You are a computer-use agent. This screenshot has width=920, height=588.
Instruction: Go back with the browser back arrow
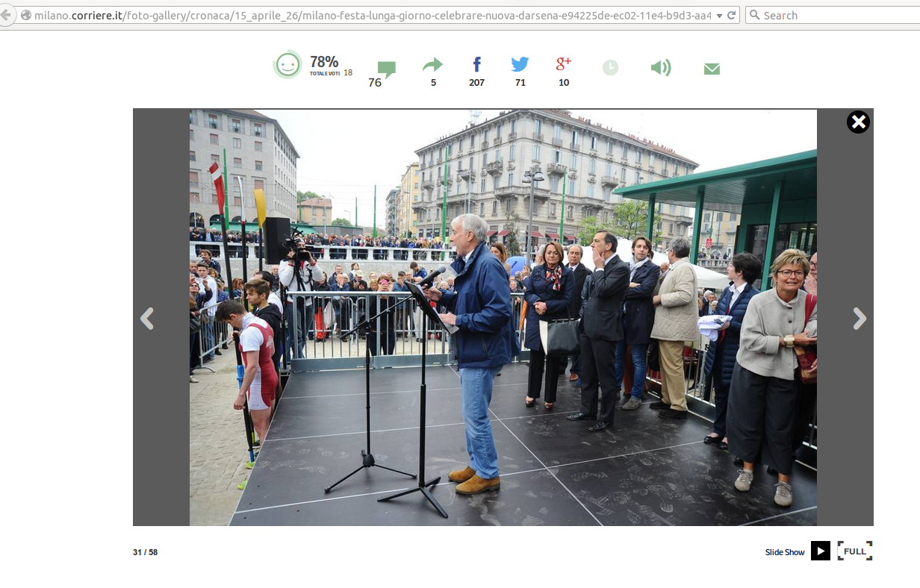pyautogui.click(x=6, y=15)
